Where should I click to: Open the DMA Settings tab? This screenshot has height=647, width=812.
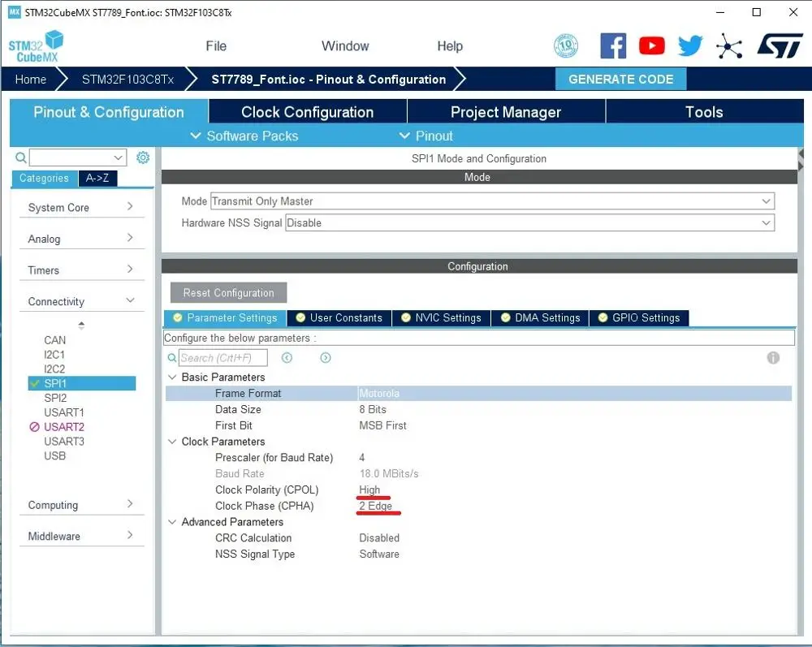(540, 317)
